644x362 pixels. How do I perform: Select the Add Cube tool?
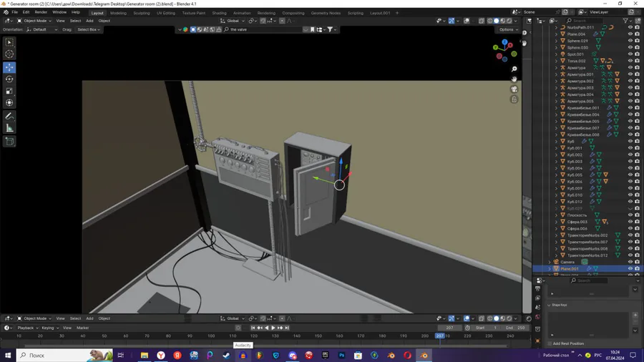tap(9, 142)
